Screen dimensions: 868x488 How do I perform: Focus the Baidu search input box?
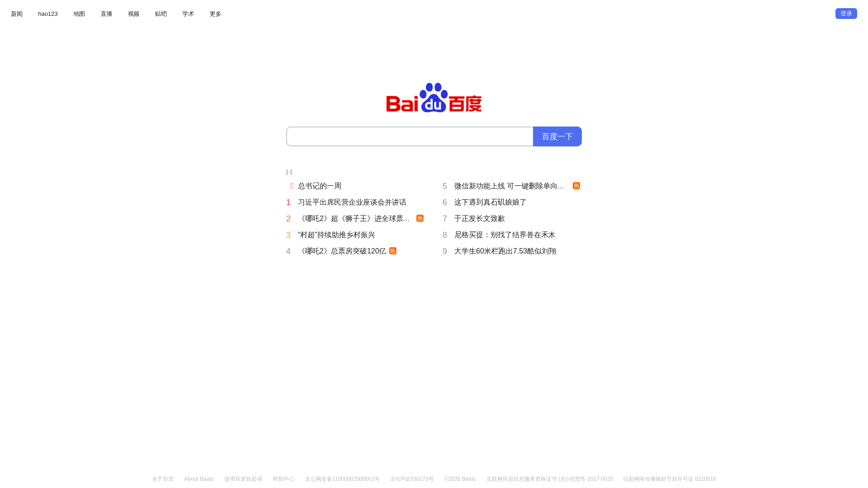pos(410,136)
